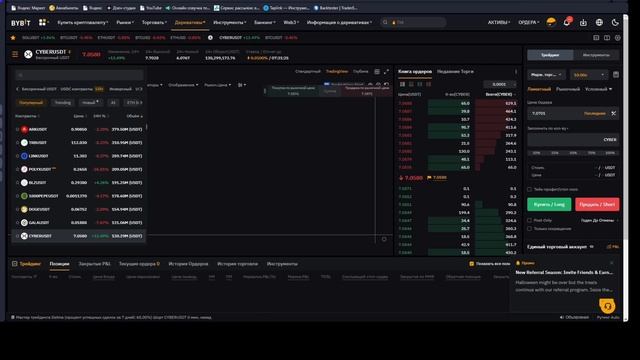Click the LINKUSDT coin icon

(24, 156)
